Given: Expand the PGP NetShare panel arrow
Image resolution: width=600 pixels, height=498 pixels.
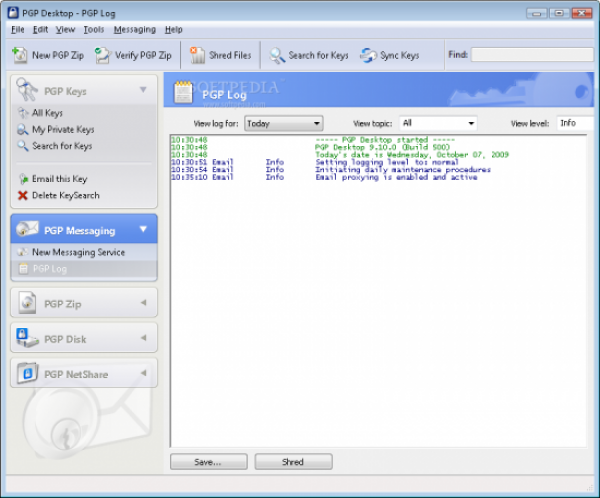Looking at the screenshot, I should click(x=144, y=373).
